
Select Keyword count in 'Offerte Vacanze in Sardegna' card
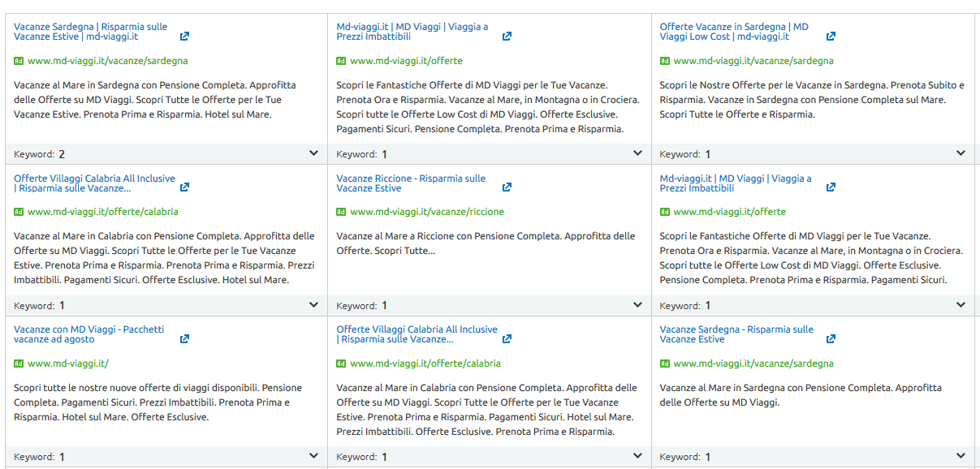tap(708, 154)
